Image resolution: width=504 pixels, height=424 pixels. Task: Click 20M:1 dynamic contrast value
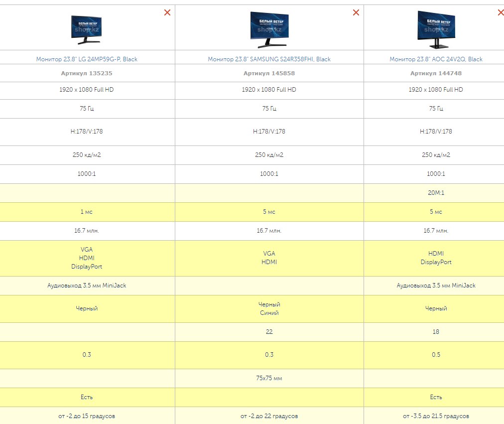(436, 193)
